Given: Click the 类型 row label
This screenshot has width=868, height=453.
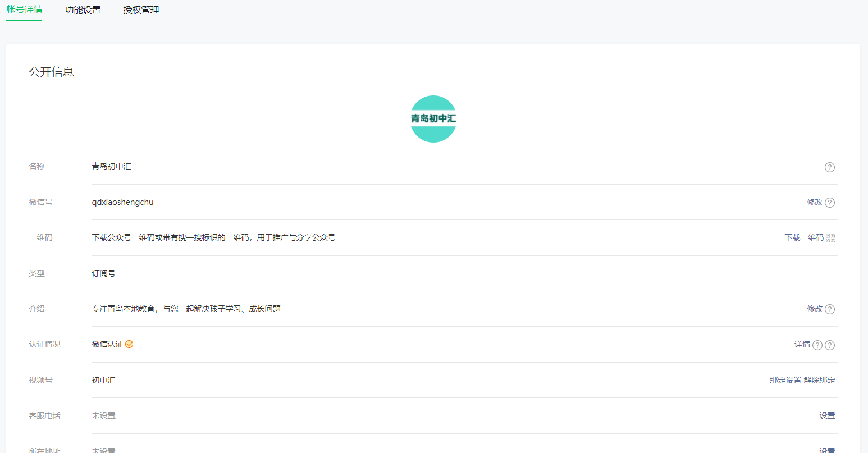Looking at the screenshot, I should 36,273.
